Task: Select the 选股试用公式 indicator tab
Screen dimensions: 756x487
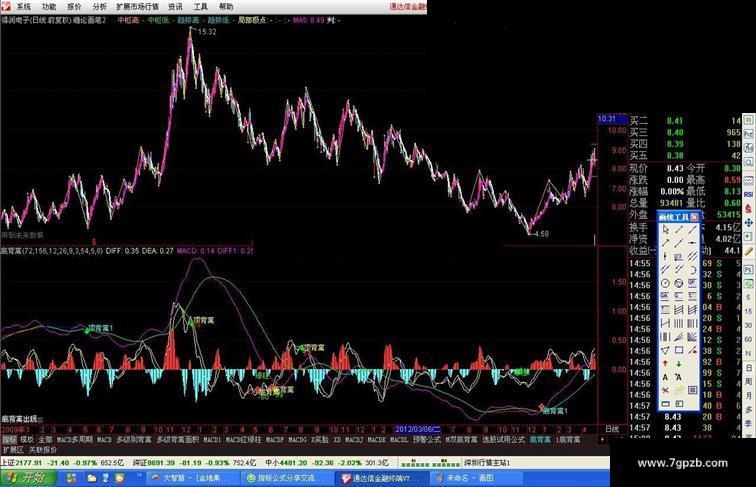Action: 503,440
